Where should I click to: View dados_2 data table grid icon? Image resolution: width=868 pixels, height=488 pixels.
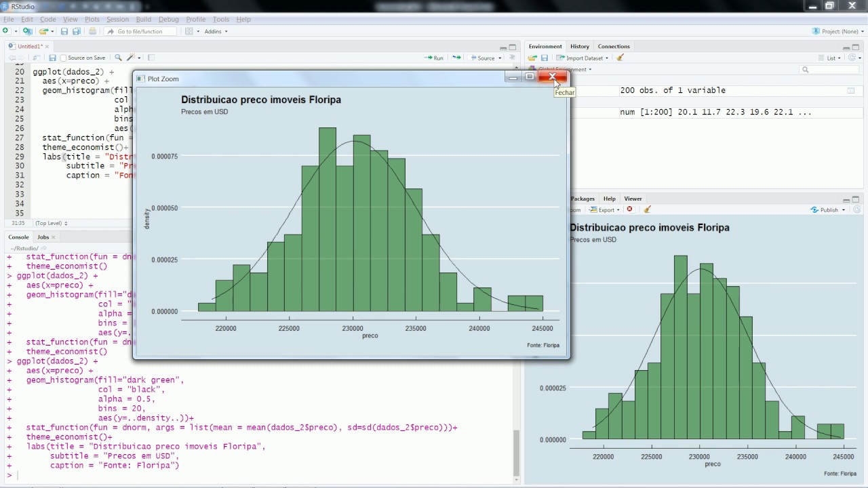click(x=850, y=90)
